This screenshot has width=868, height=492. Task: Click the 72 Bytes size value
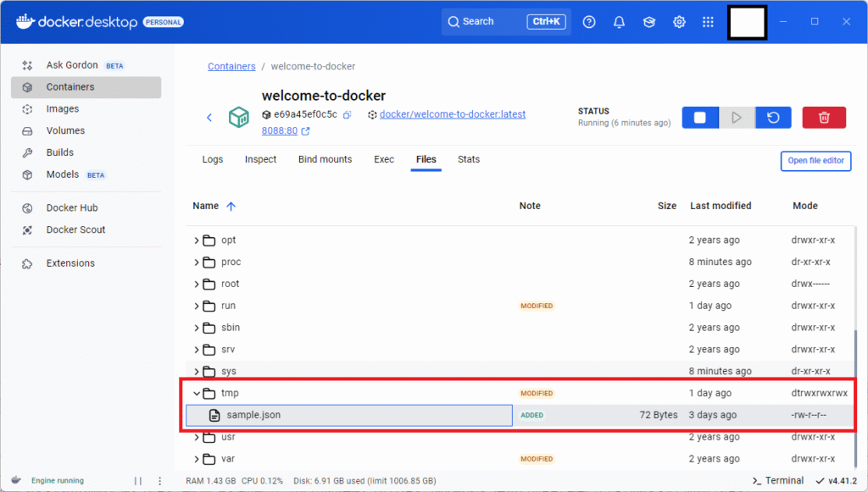point(658,415)
